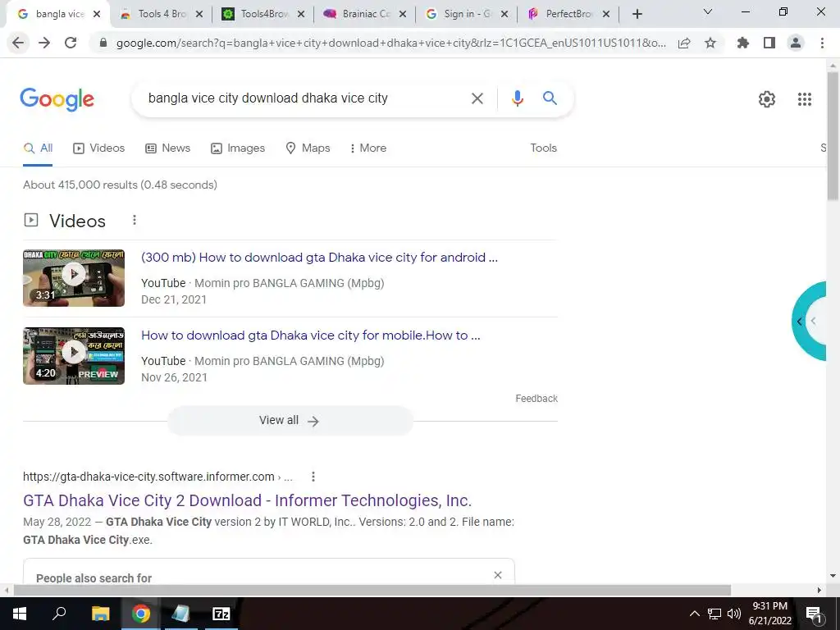Start voice search with microphone icon

517,98
